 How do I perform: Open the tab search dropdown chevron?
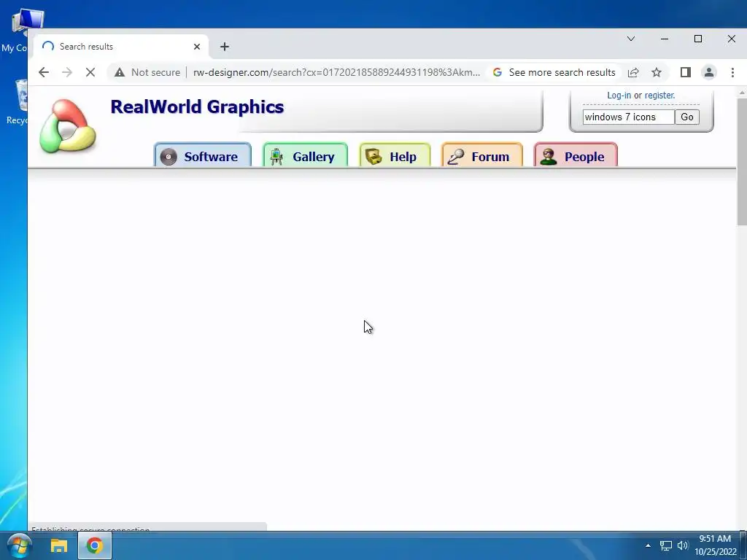(631, 39)
